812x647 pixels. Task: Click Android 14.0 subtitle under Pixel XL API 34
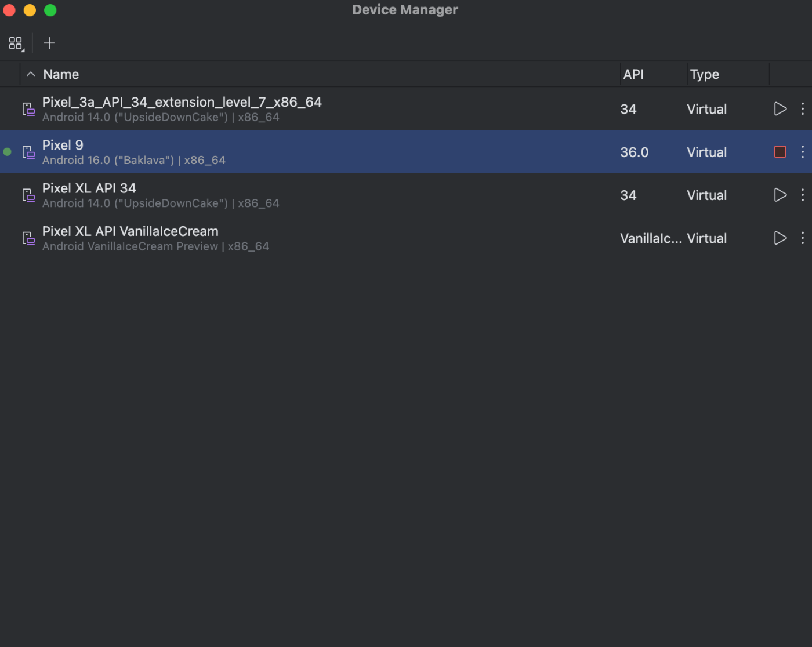point(161,203)
